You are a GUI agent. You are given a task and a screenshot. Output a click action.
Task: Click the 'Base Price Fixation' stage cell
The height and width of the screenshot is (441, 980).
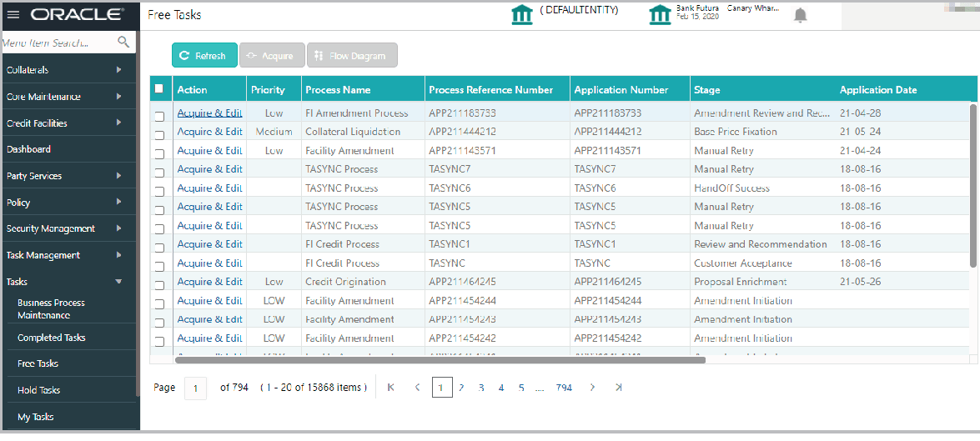[736, 132]
